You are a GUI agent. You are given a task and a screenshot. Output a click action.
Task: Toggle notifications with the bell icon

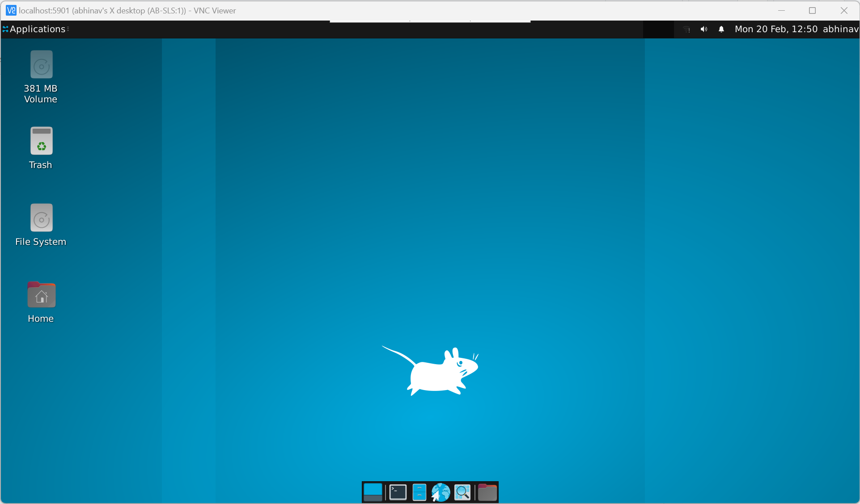click(x=721, y=29)
